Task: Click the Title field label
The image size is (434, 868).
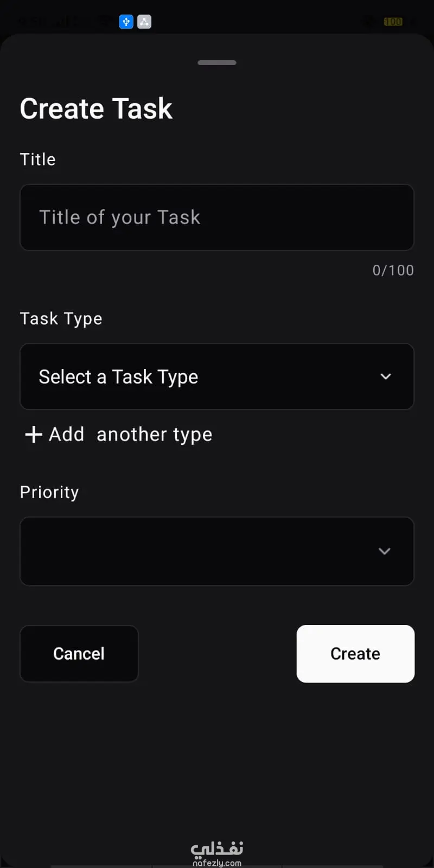Action: click(38, 159)
